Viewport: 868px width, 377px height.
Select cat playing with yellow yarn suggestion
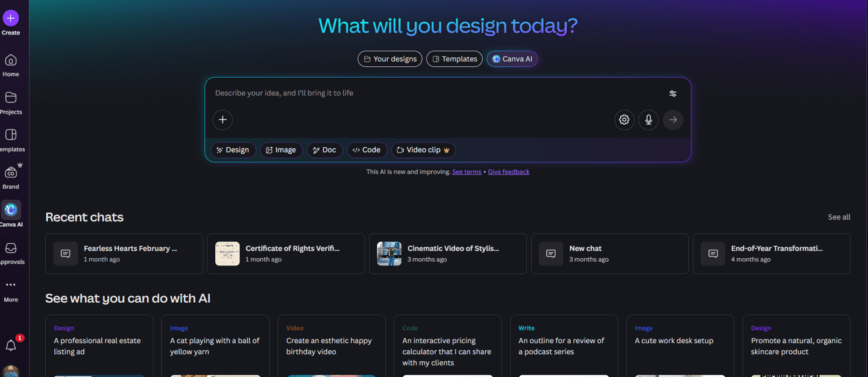[x=215, y=346]
